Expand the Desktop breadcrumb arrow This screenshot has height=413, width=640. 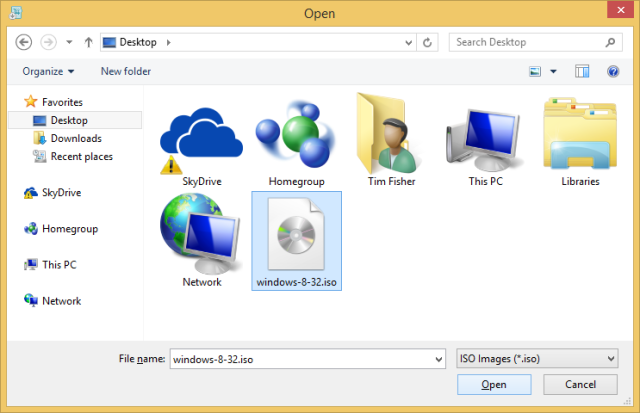click(x=169, y=42)
